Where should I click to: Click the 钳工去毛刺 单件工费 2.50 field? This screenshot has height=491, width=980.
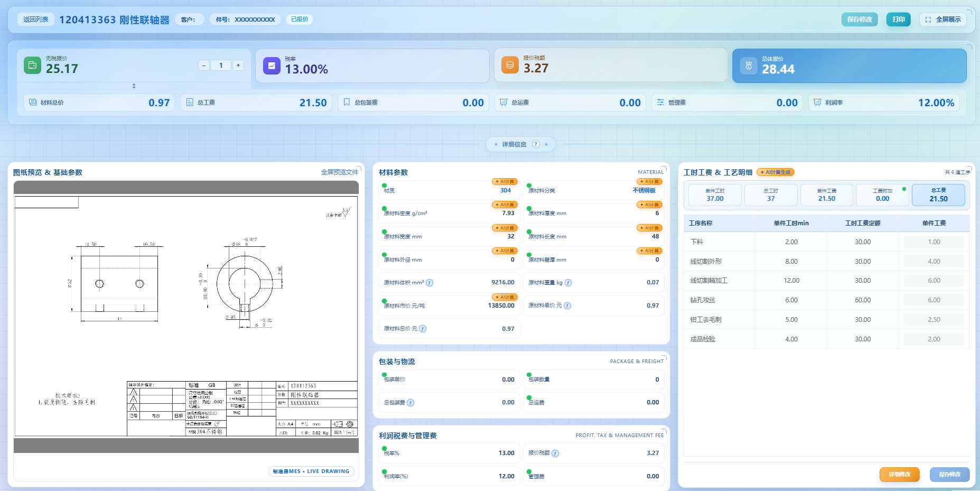pyautogui.click(x=934, y=320)
